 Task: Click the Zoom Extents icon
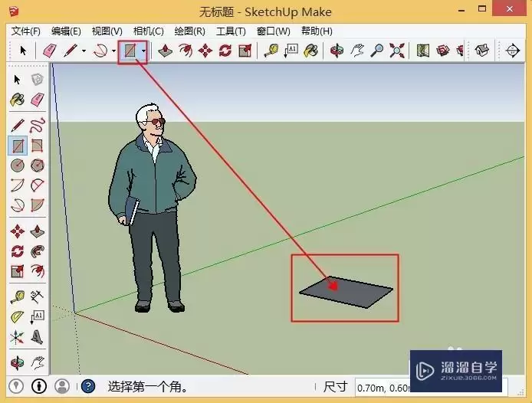click(x=396, y=51)
